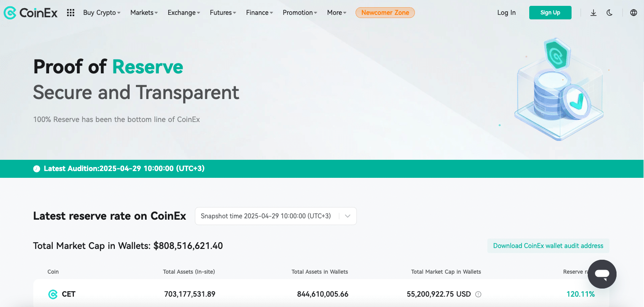Expand the Buy Crypto menu
This screenshot has width=644, height=307.
click(102, 13)
